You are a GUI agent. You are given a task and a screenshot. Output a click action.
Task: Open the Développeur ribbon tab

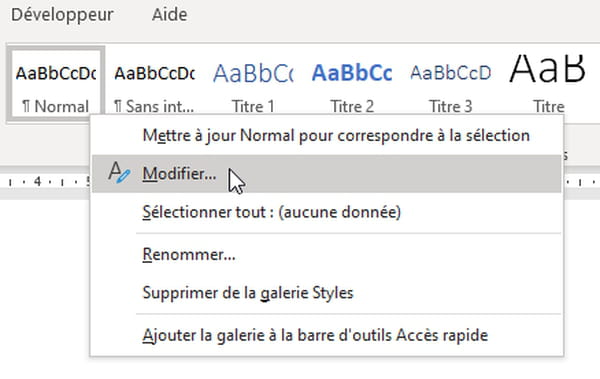click(x=62, y=15)
